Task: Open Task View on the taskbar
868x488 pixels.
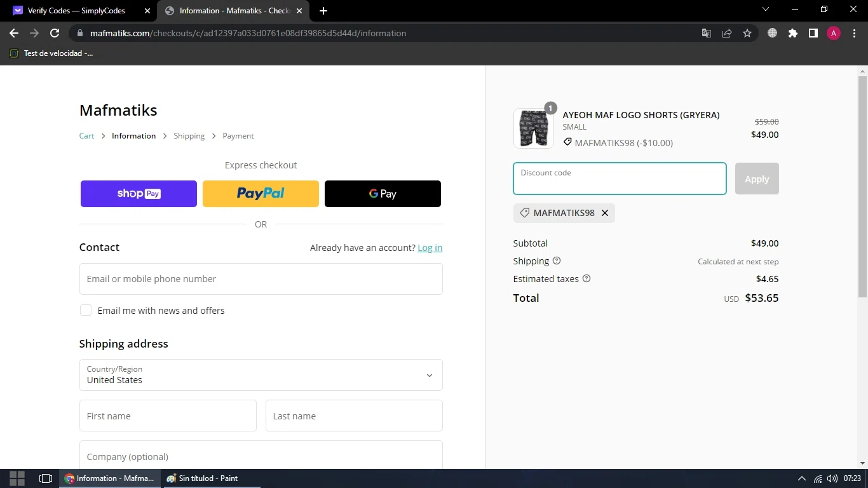Action: (x=46, y=478)
